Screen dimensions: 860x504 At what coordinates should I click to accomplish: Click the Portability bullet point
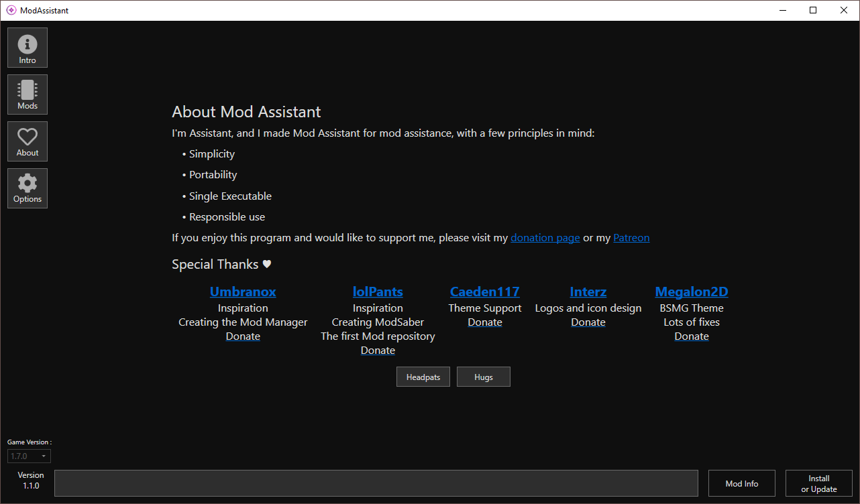click(x=209, y=175)
